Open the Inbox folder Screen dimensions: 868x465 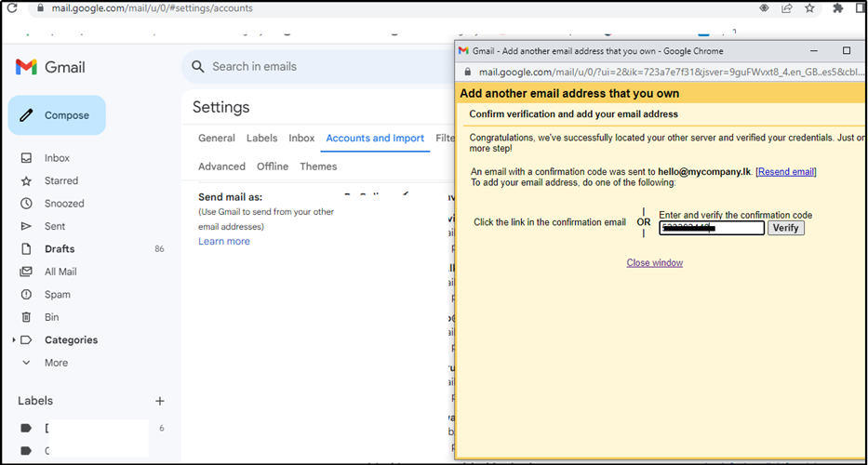pos(57,158)
